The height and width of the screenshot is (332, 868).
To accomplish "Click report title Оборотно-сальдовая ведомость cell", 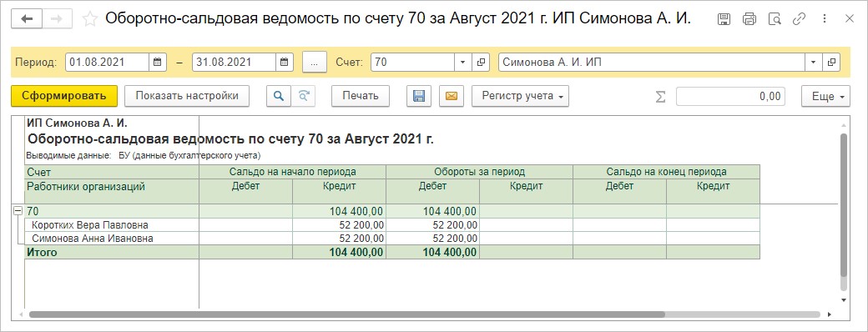I will [231, 138].
